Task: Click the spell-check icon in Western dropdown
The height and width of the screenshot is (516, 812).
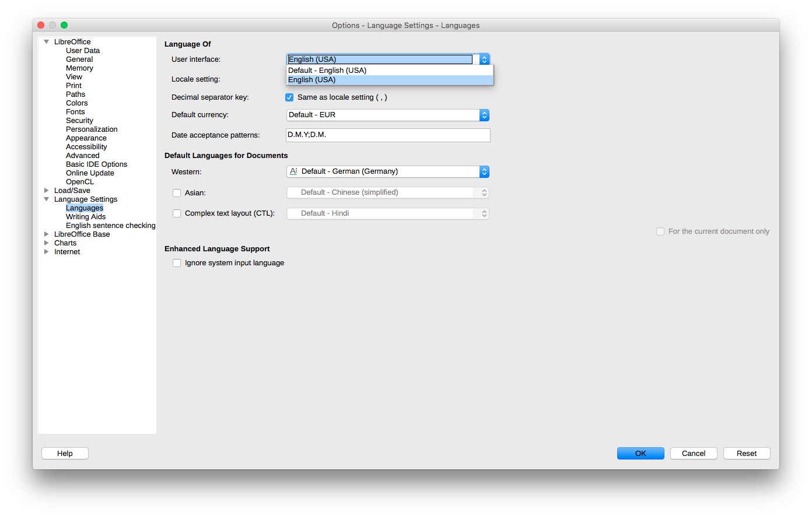Action: click(x=293, y=171)
